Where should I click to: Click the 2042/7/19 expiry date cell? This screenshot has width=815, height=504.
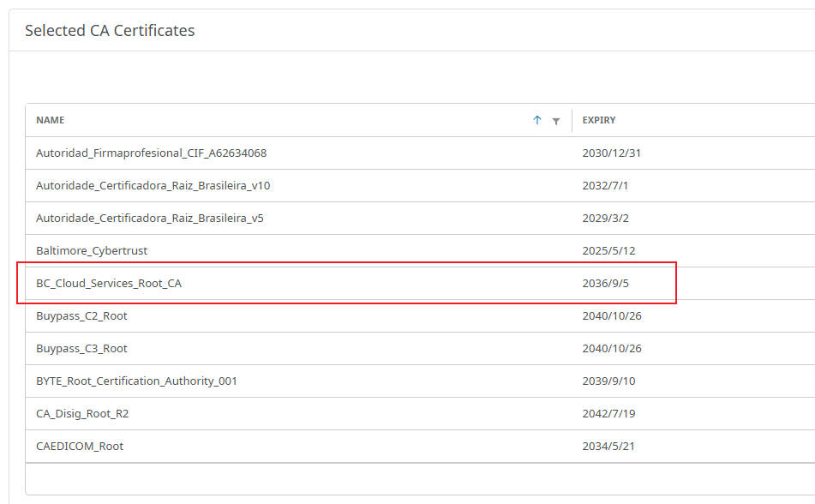(x=608, y=413)
